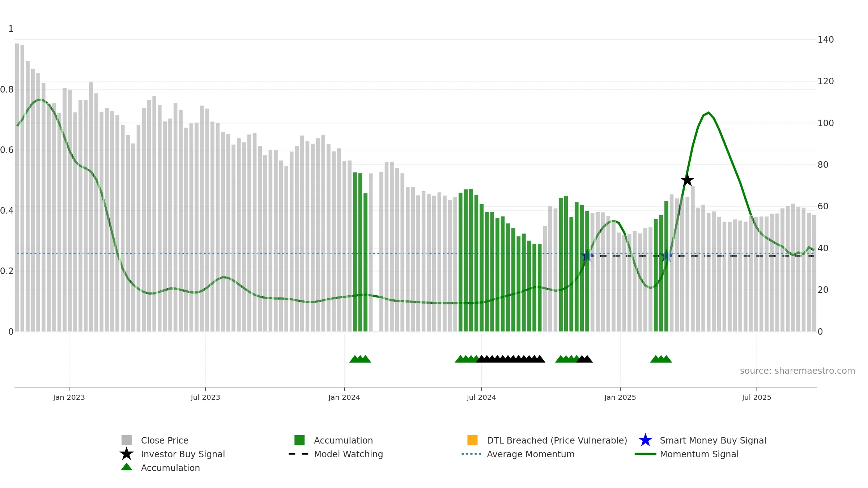Click the green triangles cluster at Jan 2024
The height and width of the screenshot is (488, 868).
click(x=360, y=359)
